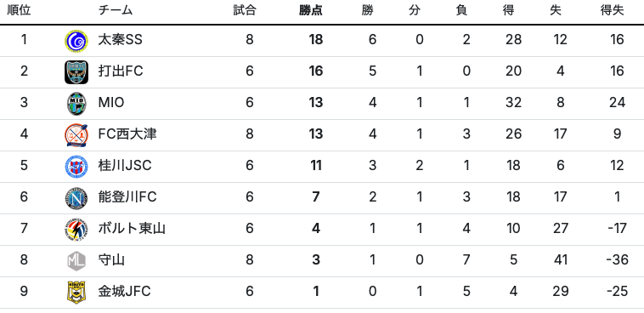The width and height of the screenshot is (644, 313).
Task: Select the MIO team badge
Action: pos(76,104)
